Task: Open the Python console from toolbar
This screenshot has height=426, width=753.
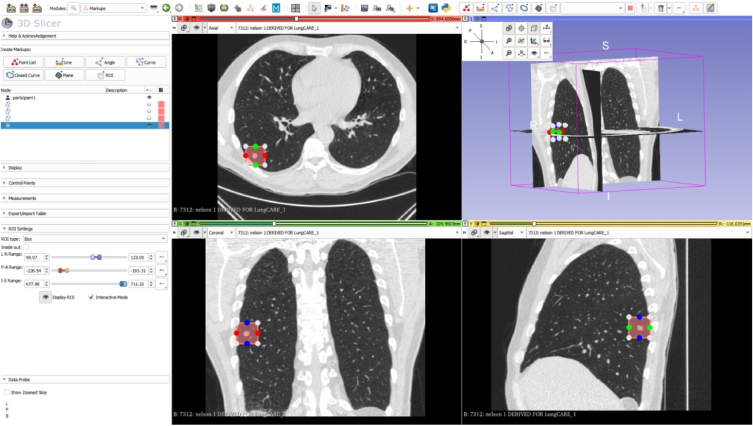Action: tap(445, 7)
